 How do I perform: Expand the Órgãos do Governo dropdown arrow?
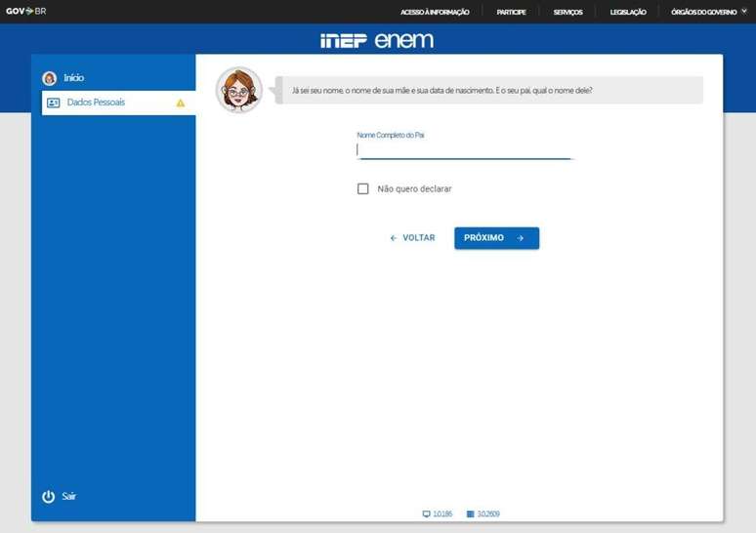coord(744,11)
